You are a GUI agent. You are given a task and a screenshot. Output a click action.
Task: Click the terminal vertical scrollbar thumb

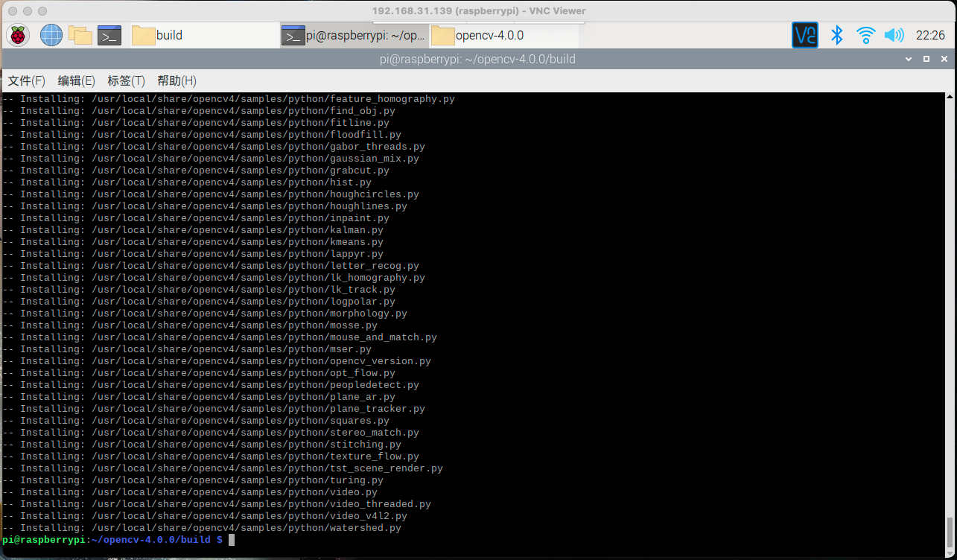tap(948, 531)
